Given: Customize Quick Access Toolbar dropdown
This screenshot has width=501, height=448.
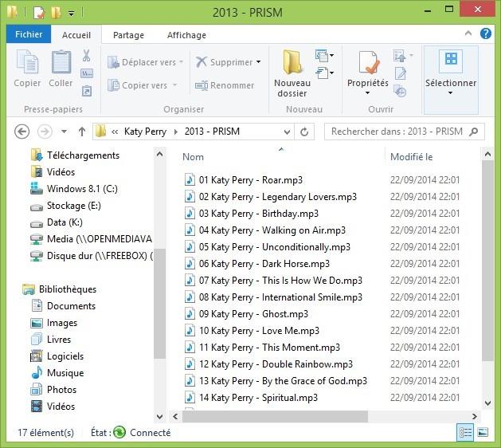Looking at the screenshot, I should click(72, 13).
